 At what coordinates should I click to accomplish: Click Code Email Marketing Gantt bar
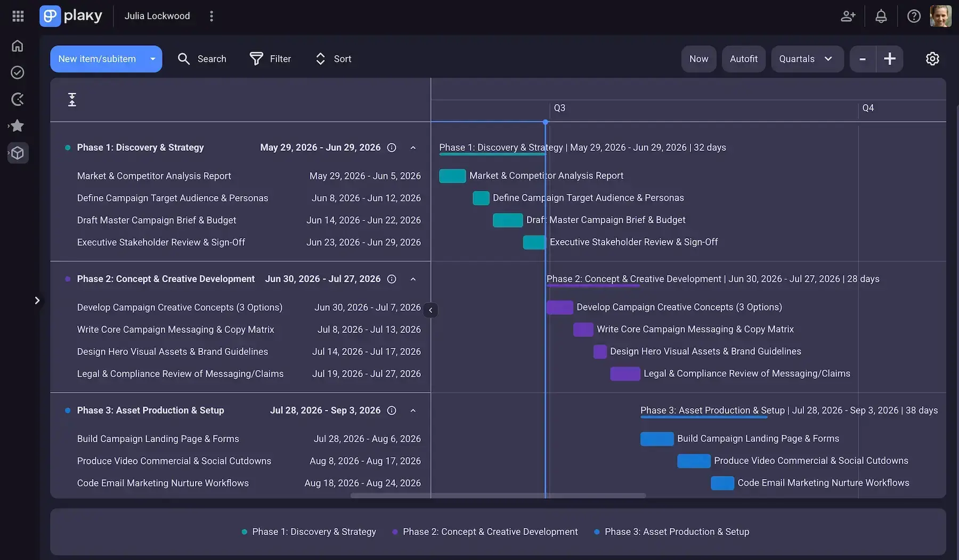click(722, 483)
